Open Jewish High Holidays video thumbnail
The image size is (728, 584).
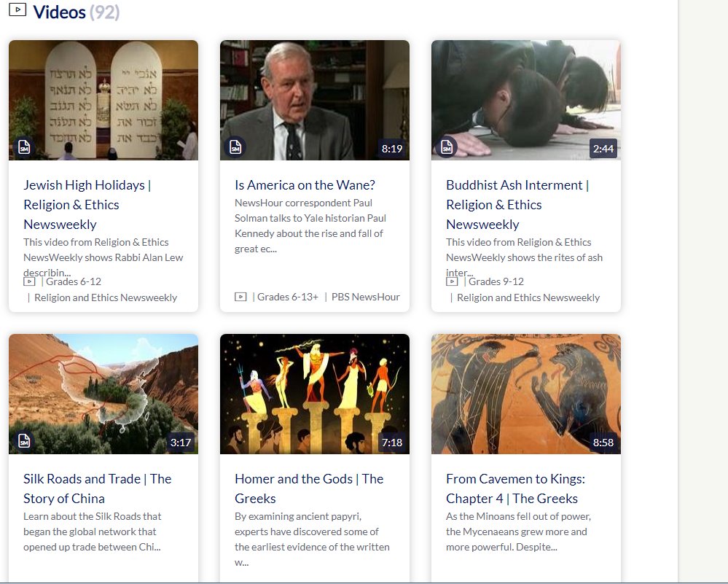[x=103, y=101]
